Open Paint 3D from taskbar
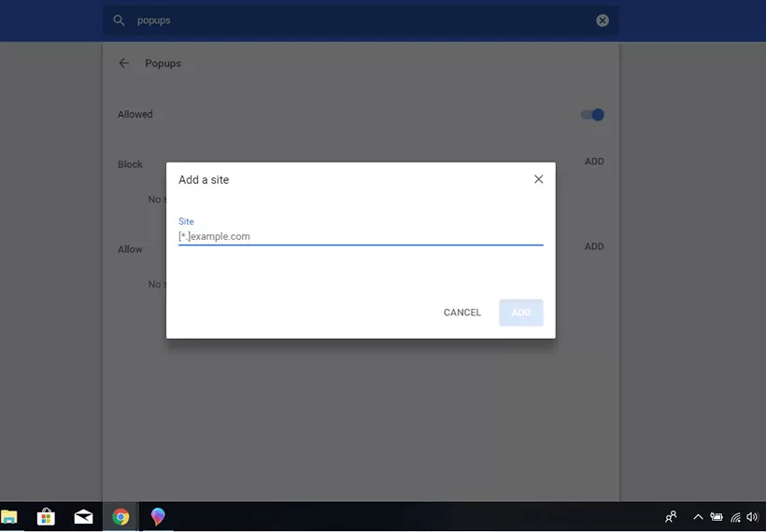The width and height of the screenshot is (766, 532). tap(158, 516)
